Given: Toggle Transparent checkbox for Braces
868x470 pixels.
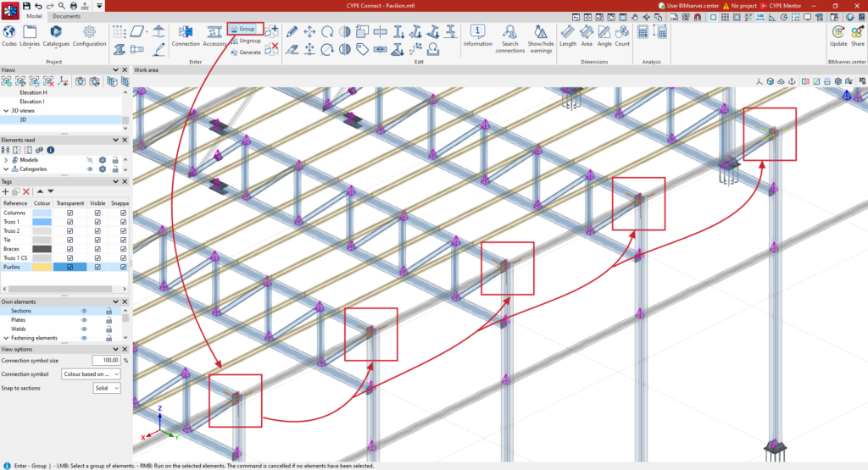Looking at the screenshot, I should coord(70,249).
